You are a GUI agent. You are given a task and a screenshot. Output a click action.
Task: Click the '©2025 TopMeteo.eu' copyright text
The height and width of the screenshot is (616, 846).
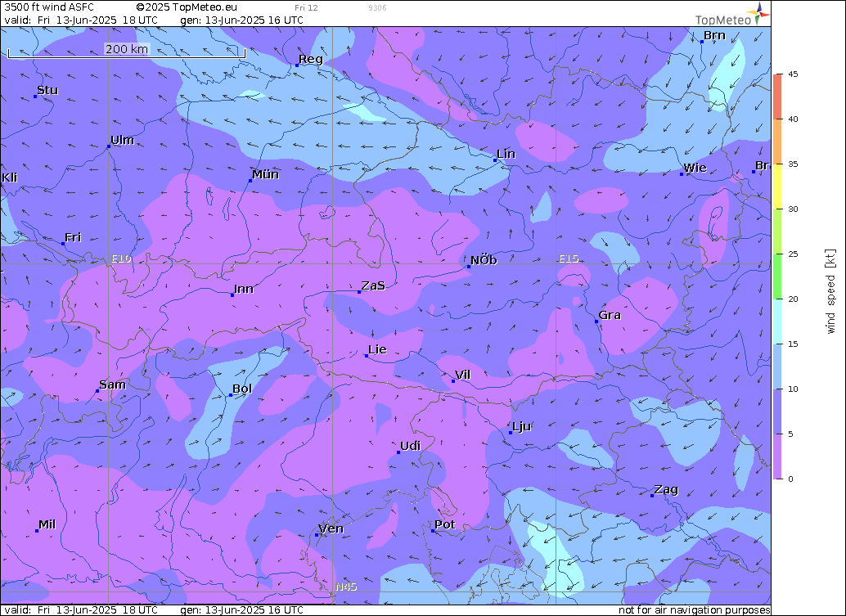tap(187, 7)
